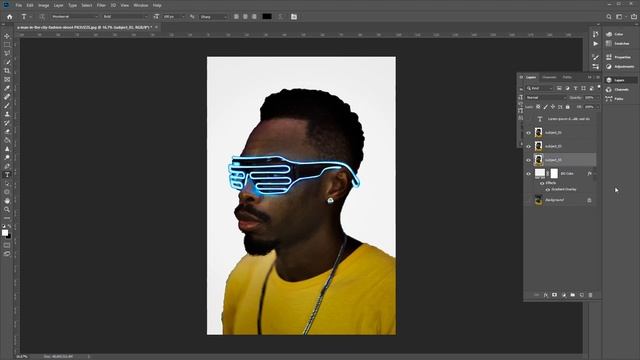Select the Eraser tool

tap(7, 131)
